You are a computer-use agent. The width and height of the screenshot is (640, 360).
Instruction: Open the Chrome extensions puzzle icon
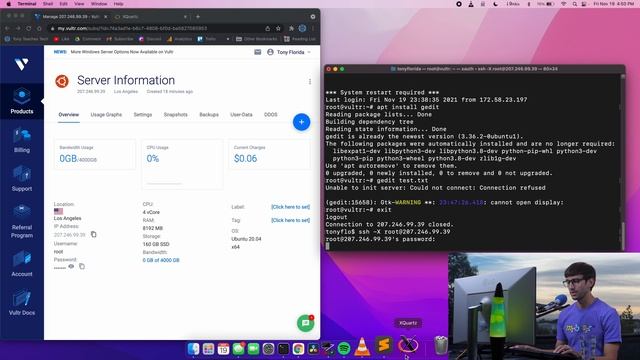click(x=291, y=29)
